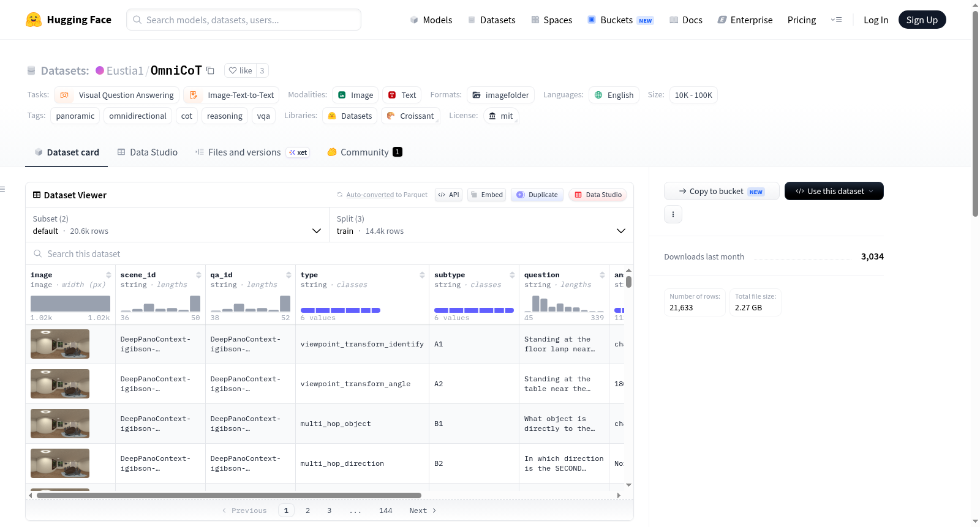Sort by image column
This screenshot has height=527, width=980.
tap(108, 275)
